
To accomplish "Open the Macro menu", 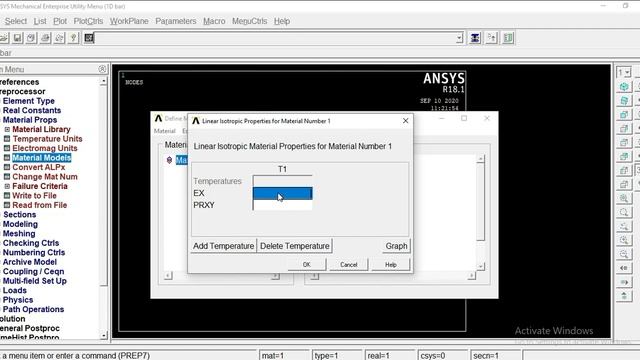I will pyautogui.click(x=214, y=21).
